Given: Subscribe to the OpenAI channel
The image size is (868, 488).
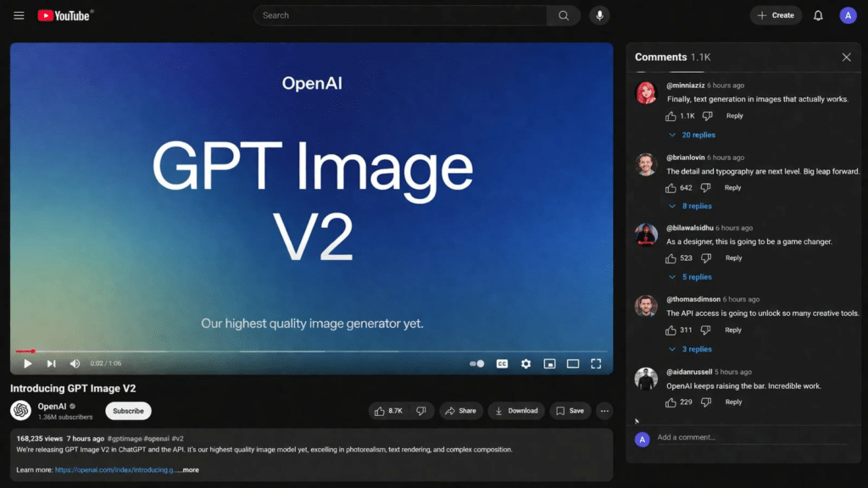Looking at the screenshot, I should pos(128,410).
